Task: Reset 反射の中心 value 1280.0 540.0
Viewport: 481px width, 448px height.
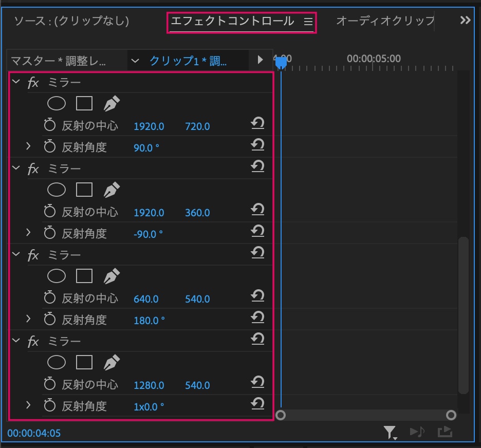Action: 257,382
